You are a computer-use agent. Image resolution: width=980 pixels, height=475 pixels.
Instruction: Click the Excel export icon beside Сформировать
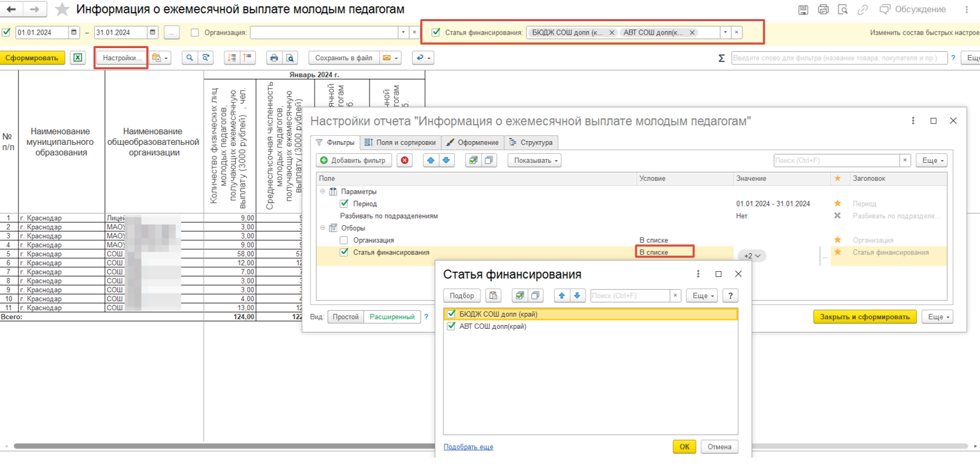coord(78,58)
